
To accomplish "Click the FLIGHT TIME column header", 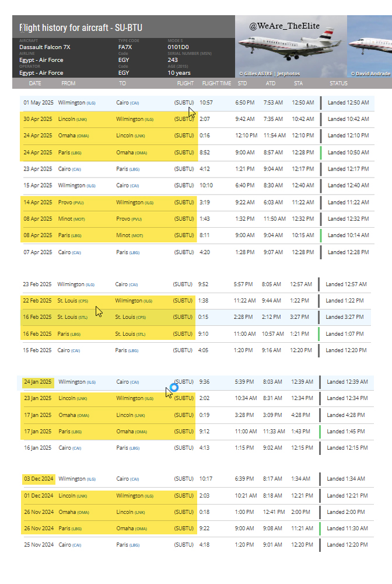I will 216,84.
